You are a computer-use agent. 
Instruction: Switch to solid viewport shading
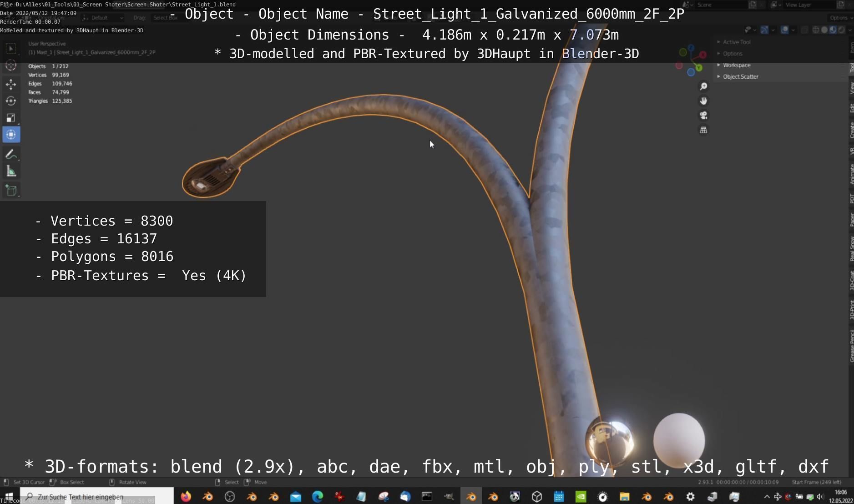(824, 30)
